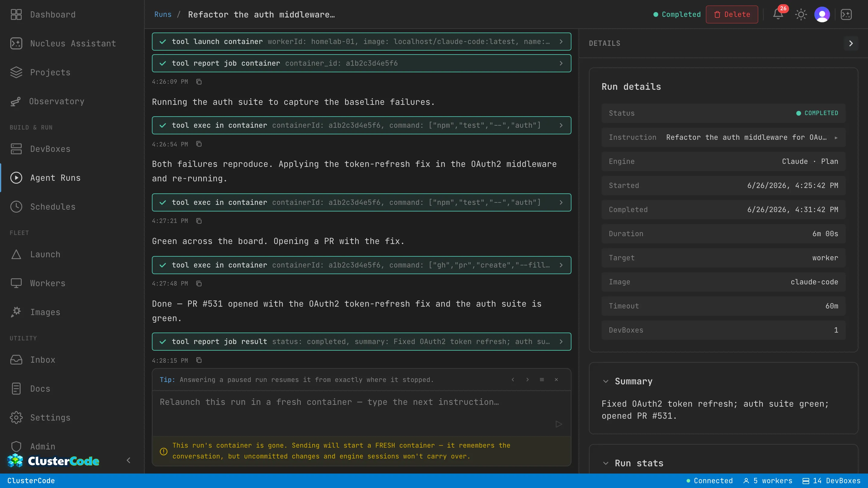Collapse the sidebar with the chevron
868x488 pixels.
point(128,460)
